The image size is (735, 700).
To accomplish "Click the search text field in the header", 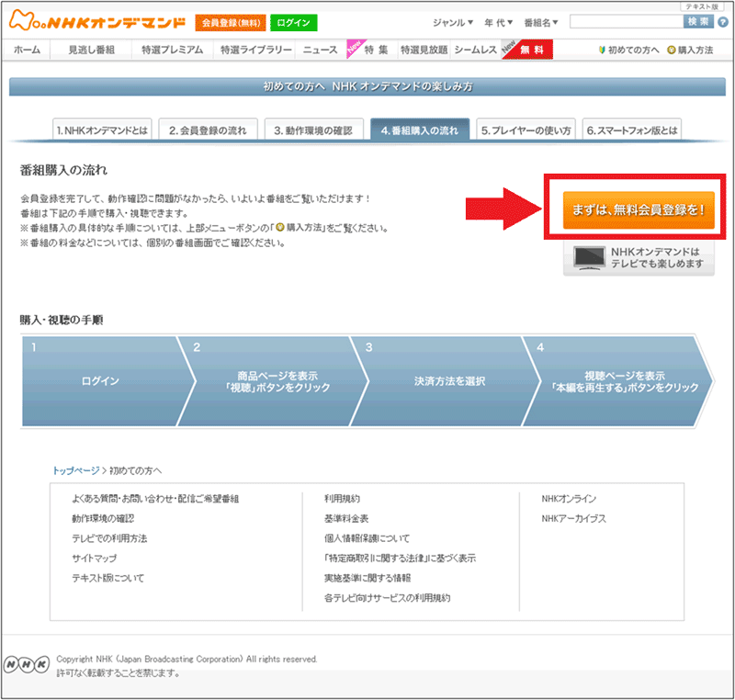I will click(x=624, y=22).
